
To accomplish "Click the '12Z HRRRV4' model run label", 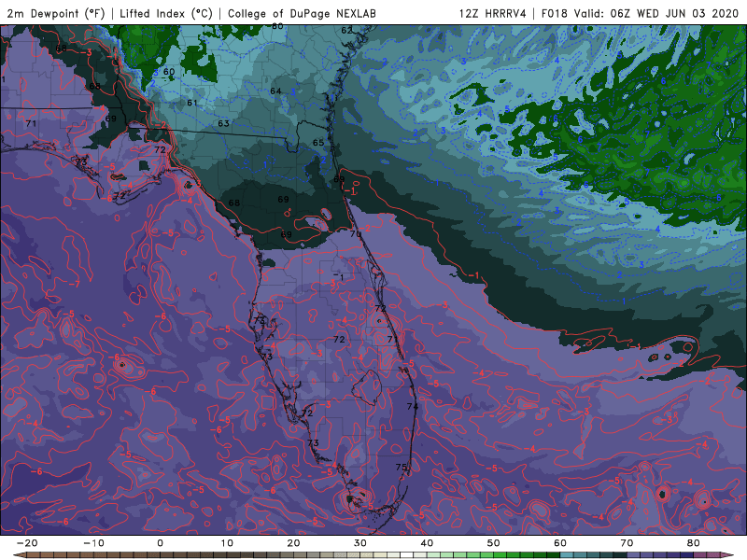I will click(x=493, y=13).
